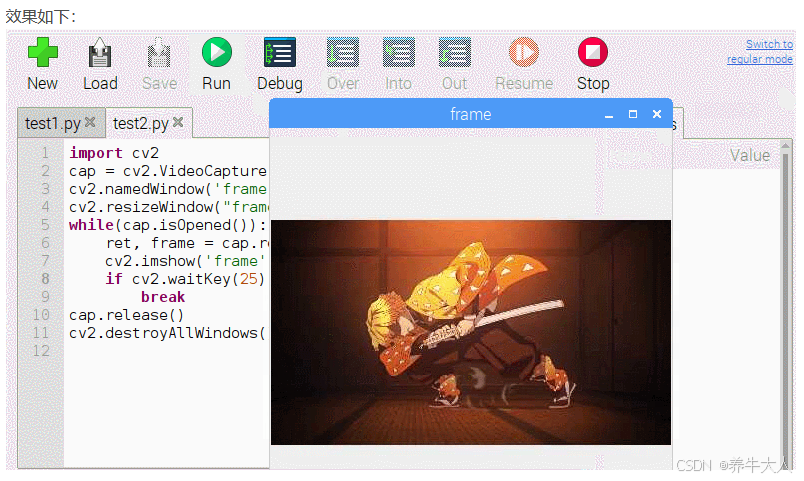The width and height of the screenshot is (804, 481).
Task: Click line number 1 in the gutter
Action: 45,153
